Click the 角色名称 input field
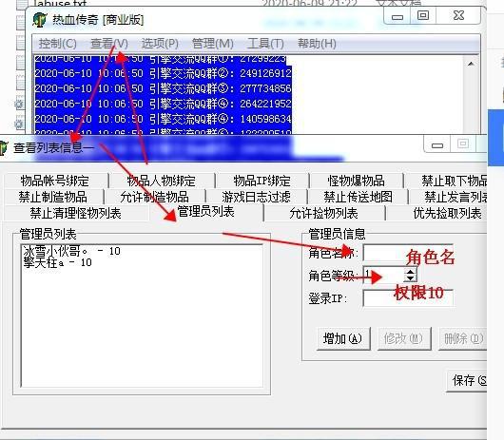The image size is (504, 440). [408, 254]
